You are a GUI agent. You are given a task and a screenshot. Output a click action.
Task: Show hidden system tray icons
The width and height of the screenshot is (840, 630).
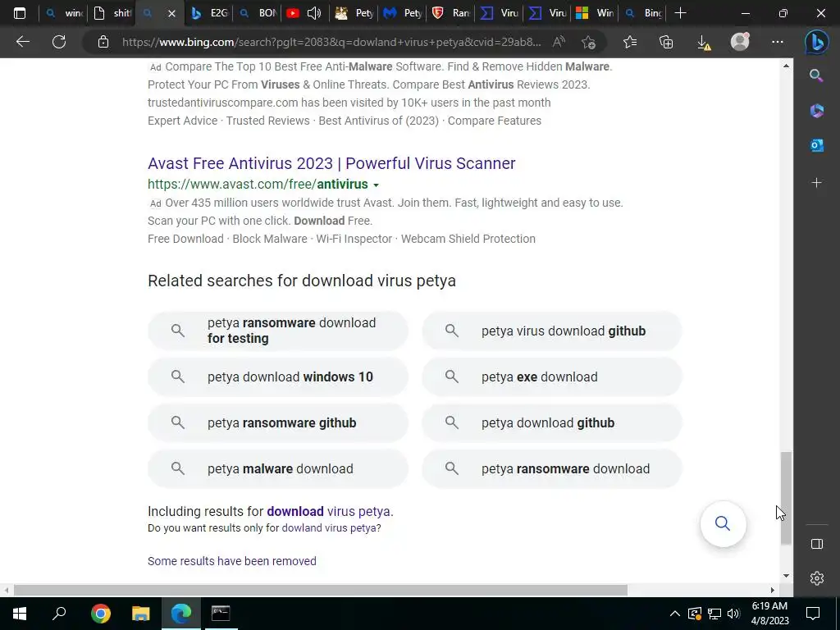pos(675,614)
